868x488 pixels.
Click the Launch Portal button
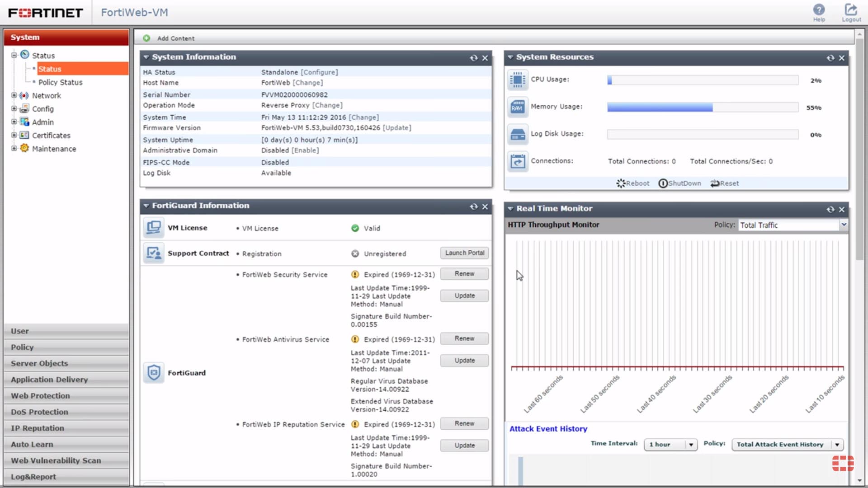(464, 253)
